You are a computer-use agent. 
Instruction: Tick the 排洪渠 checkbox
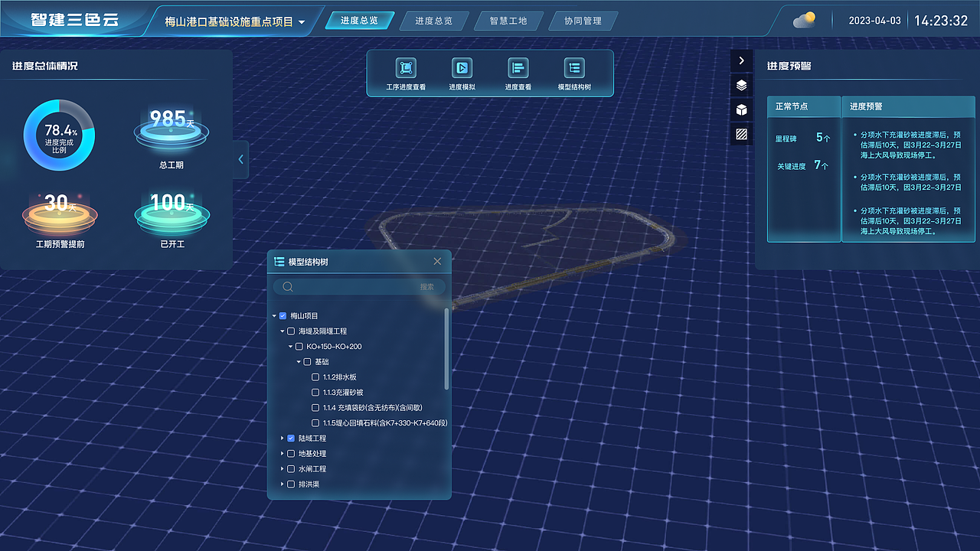coord(291,484)
